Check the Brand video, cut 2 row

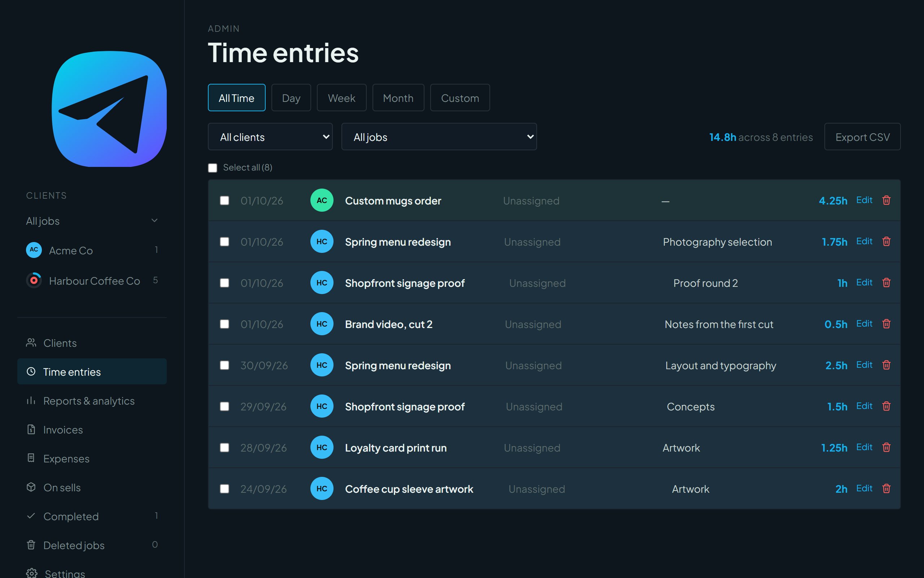[225, 324]
